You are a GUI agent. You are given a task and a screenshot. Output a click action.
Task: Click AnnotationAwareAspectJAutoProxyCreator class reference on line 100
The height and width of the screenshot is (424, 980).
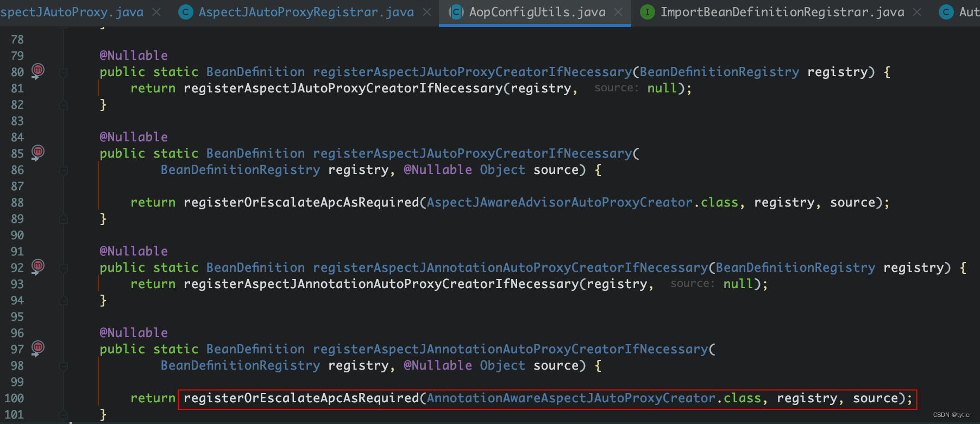point(571,398)
